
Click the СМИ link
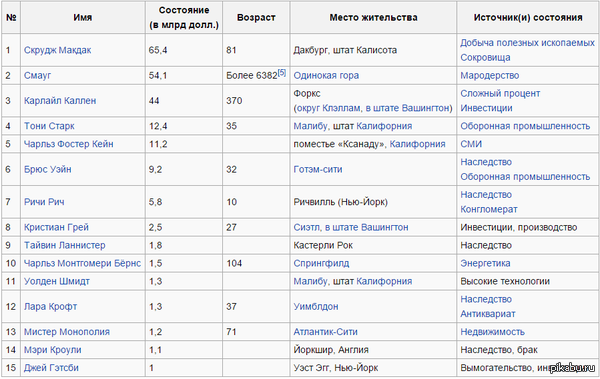(471, 144)
